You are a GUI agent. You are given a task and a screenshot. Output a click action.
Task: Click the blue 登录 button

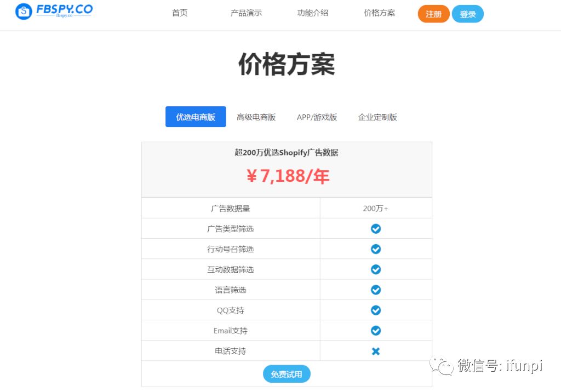[x=468, y=14]
